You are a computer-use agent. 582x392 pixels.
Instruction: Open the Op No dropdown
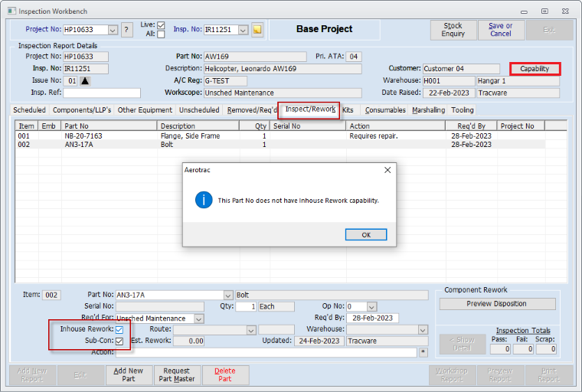(x=372, y=307)
